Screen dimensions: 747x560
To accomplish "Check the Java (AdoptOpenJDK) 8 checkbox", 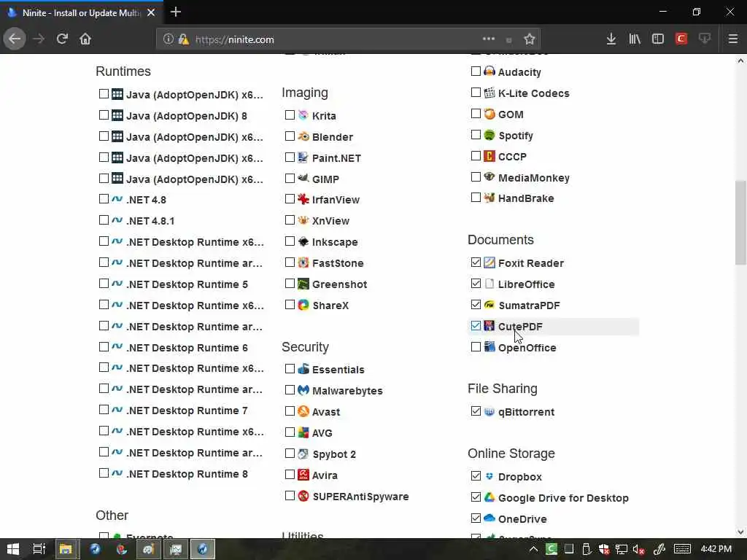I will click(x=104, y=114).
